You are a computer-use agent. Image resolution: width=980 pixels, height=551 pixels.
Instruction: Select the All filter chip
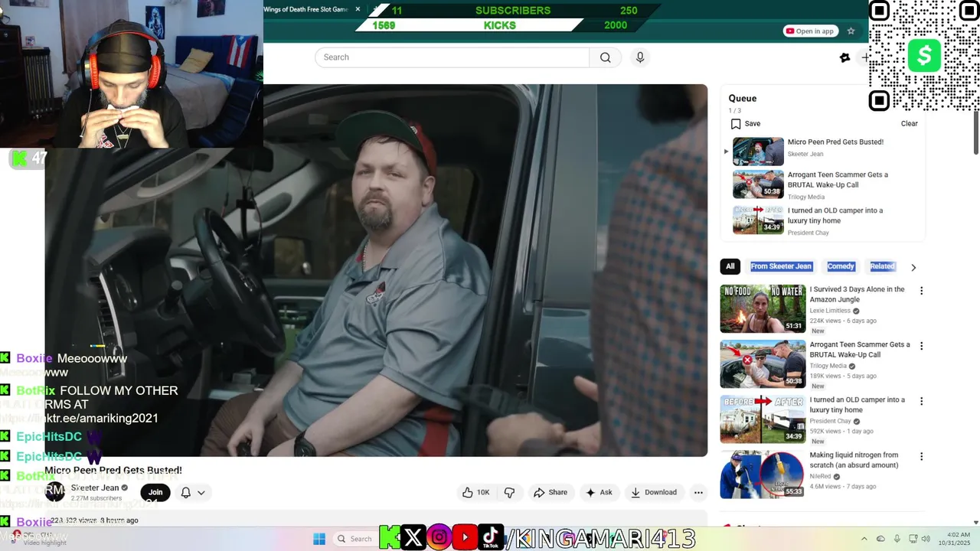(x=730, y=266)
